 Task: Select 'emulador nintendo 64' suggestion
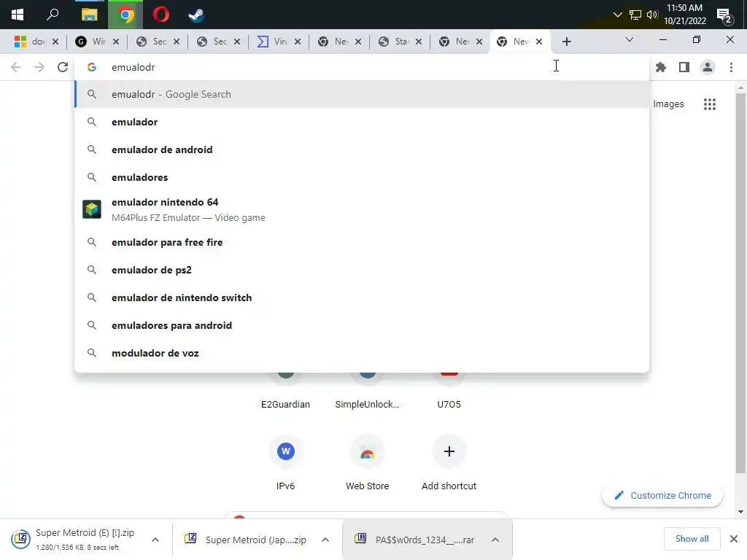tap(362, 209)
